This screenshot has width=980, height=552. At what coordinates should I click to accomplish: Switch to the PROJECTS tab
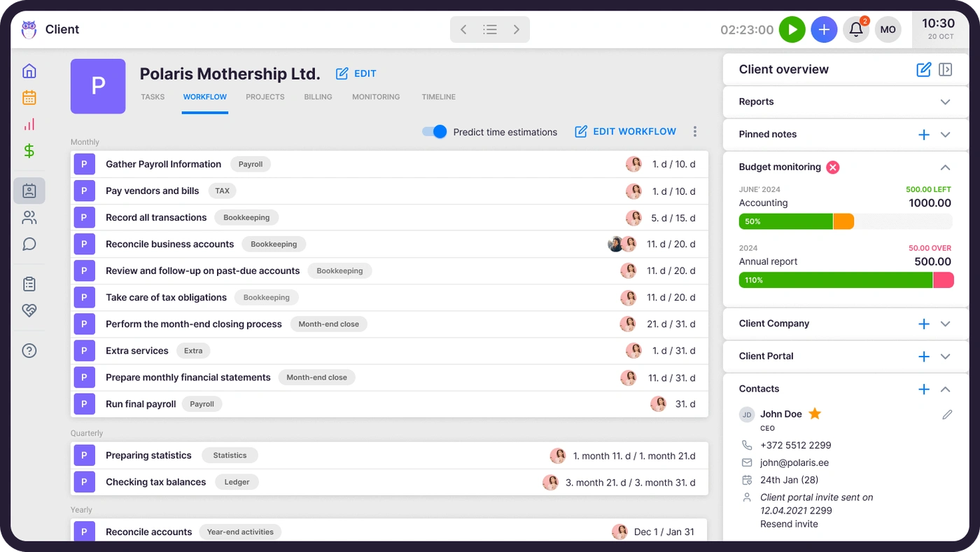click(x=265, y=97)
